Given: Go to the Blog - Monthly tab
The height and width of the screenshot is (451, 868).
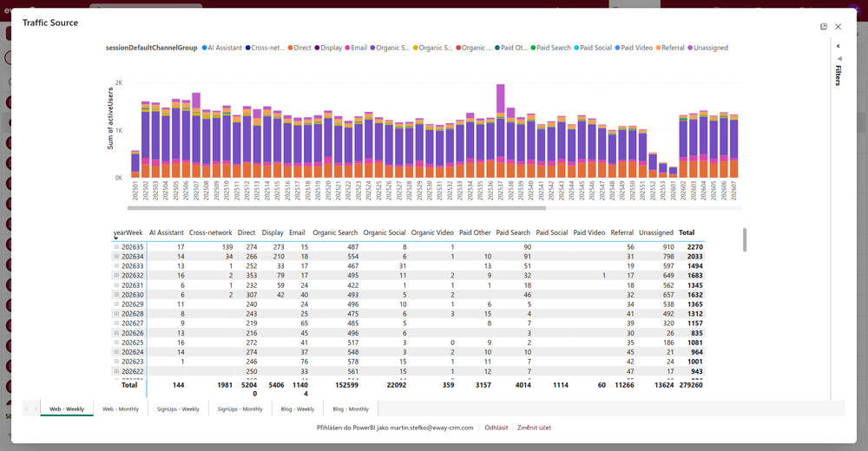Looking at the screenshot, I should tap(351, 409).
